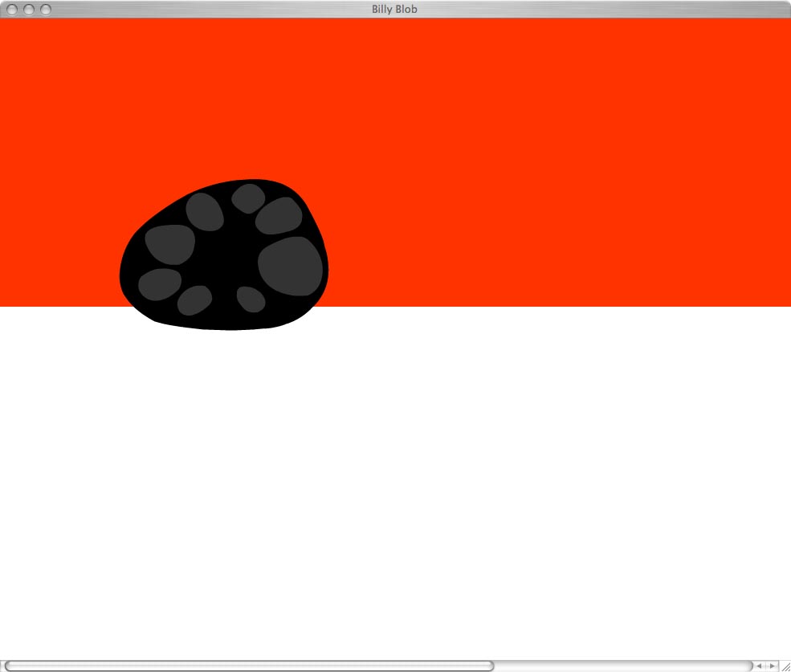Close the Billy Blob window

coord(12,9)
